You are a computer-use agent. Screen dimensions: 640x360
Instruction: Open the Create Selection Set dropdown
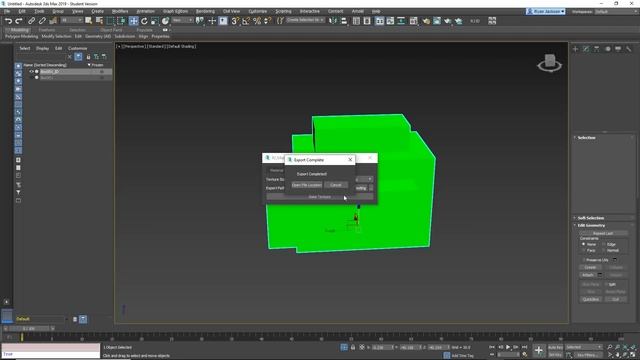click(305, 20)
